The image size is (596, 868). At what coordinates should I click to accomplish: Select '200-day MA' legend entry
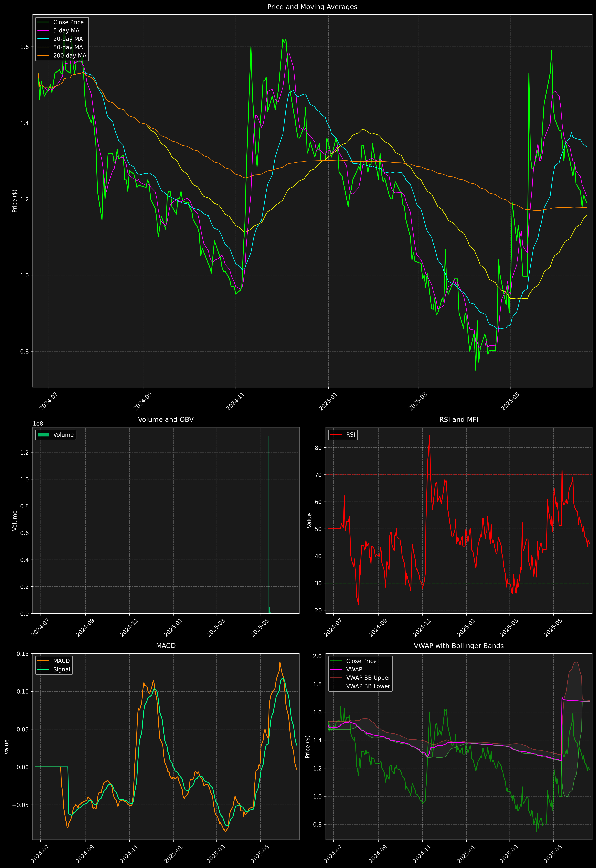pyautogui.click(x=70, y=56)
